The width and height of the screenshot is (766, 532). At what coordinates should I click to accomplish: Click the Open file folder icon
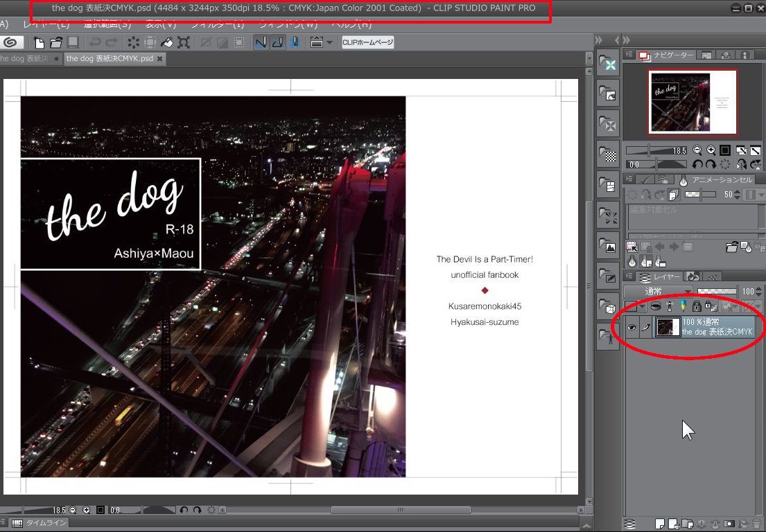[56, 42]
